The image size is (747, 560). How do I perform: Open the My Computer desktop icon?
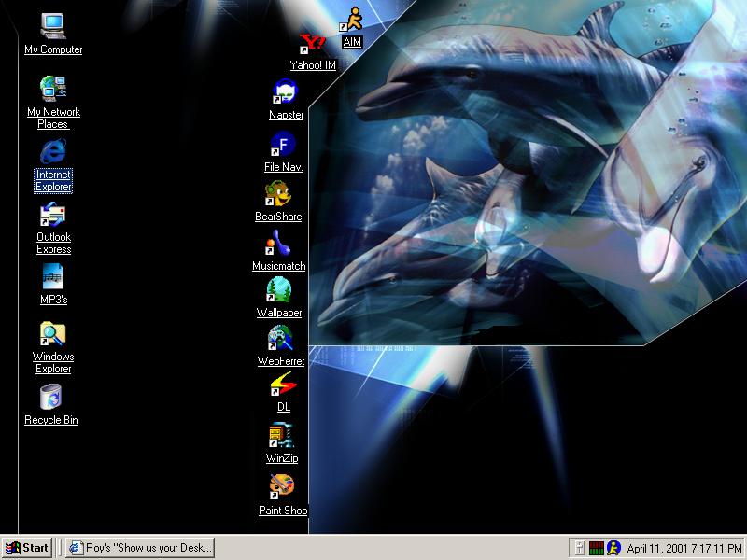pos(53,25)
